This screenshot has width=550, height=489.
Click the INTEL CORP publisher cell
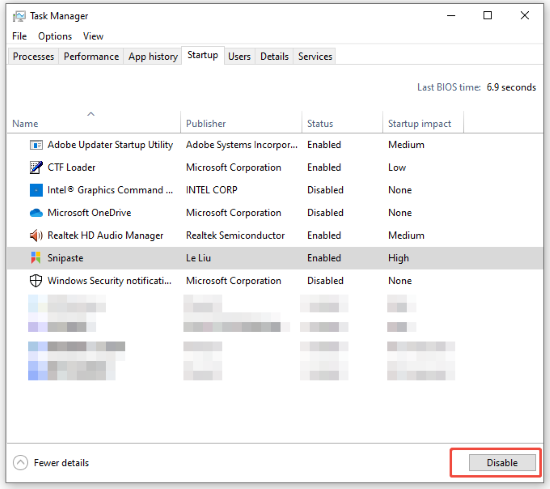pyautogui.click(x=212, y=190)
